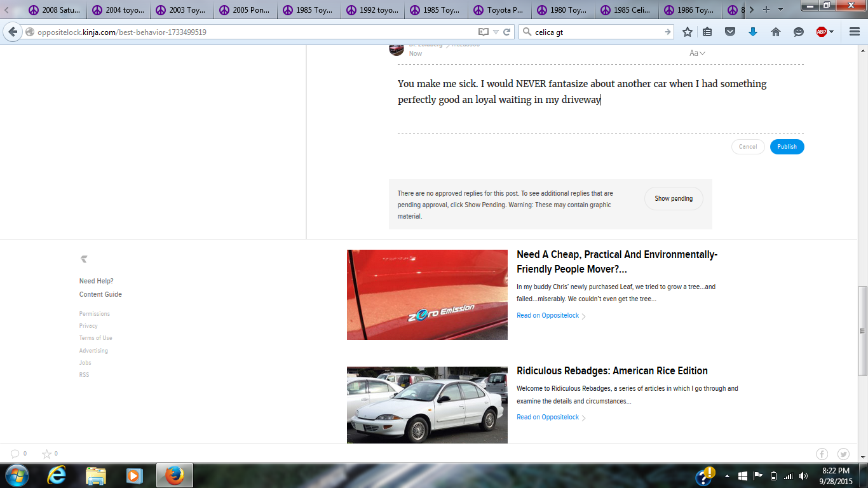
Task: List all tabs dropdown arrow
Action: (x=781, y=10)
